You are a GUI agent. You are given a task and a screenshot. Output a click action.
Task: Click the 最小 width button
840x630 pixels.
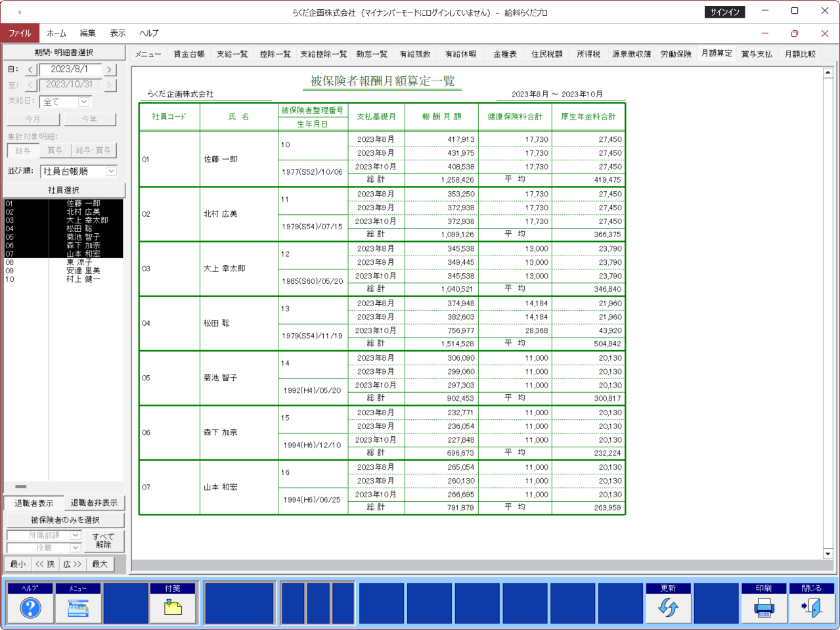pos(18,564)
